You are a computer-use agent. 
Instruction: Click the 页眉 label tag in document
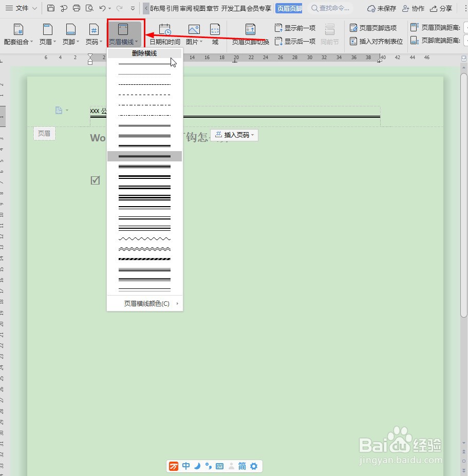pos(44,134)
